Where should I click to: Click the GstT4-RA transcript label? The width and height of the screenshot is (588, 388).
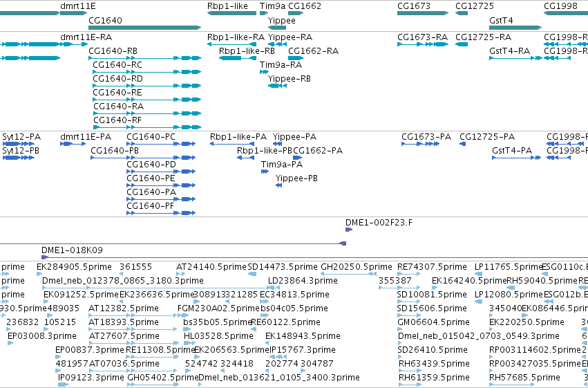pos(510,51)
